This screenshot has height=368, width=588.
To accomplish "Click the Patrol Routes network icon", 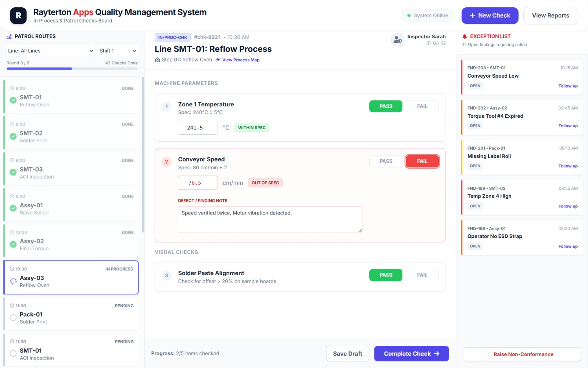I will (9, 36).
